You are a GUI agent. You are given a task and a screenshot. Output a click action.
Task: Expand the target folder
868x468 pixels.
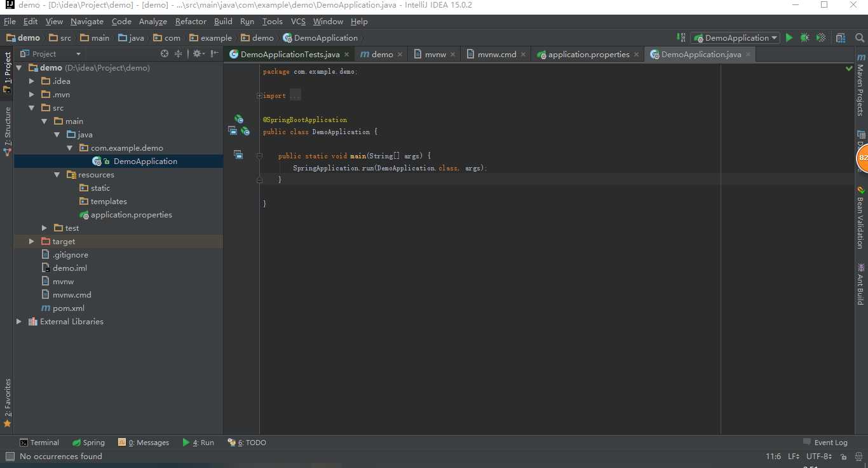pyautogui.click(x=32, y=241)
